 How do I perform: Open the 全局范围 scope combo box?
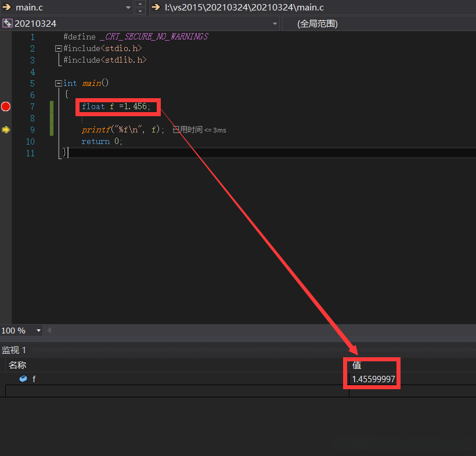click(379, 24)
